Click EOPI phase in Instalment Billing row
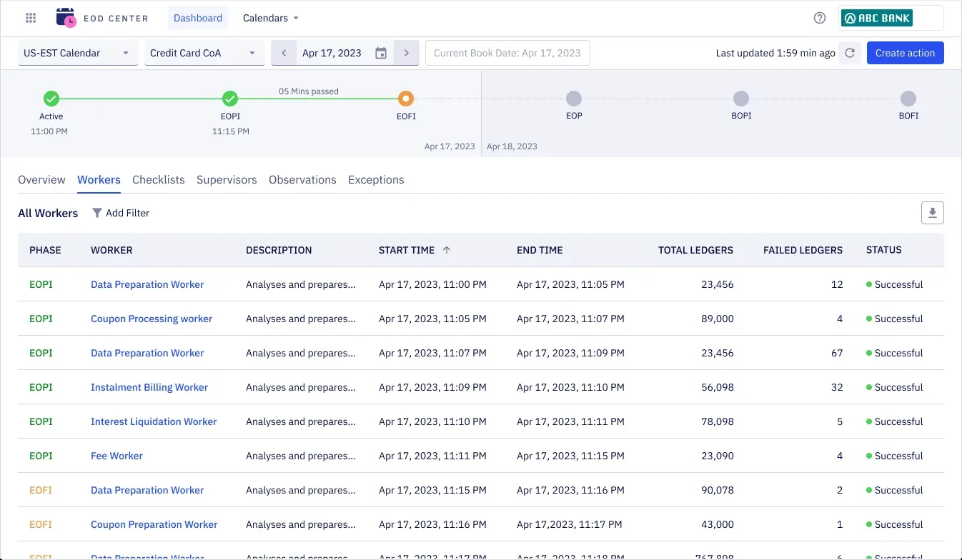962x560 pixels. (41, 387)
